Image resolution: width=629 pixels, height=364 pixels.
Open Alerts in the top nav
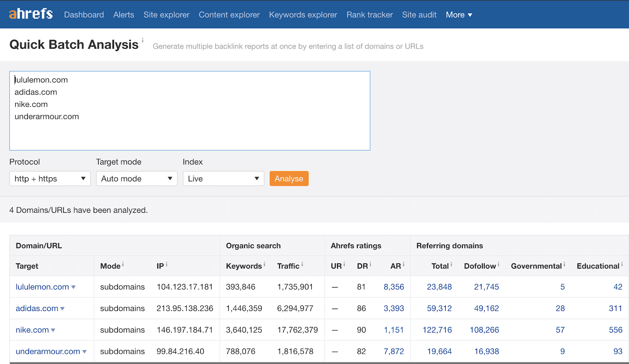pos(123,15)
